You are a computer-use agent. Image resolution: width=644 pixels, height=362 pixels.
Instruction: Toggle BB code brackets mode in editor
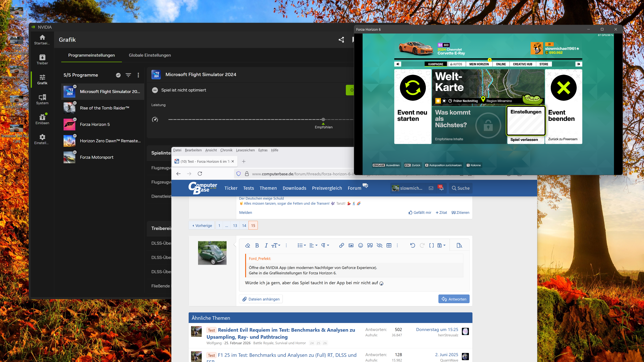click(432, 245)
